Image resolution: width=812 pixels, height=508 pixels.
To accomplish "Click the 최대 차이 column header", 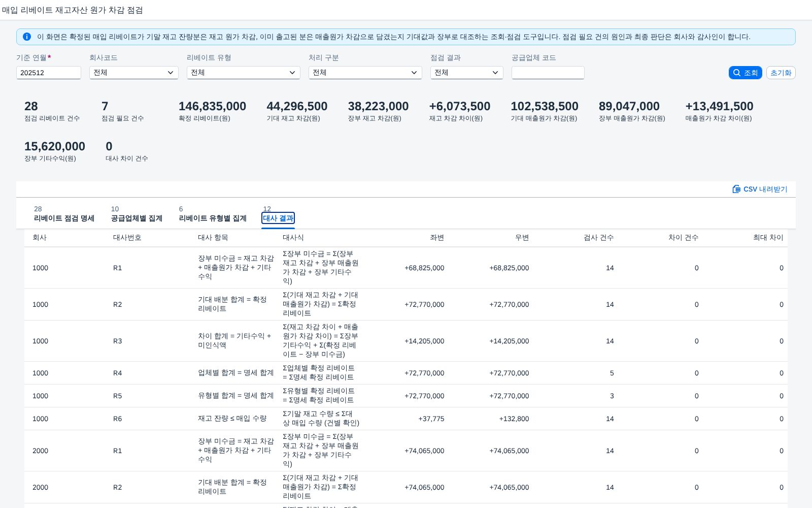I will (768, 237).
